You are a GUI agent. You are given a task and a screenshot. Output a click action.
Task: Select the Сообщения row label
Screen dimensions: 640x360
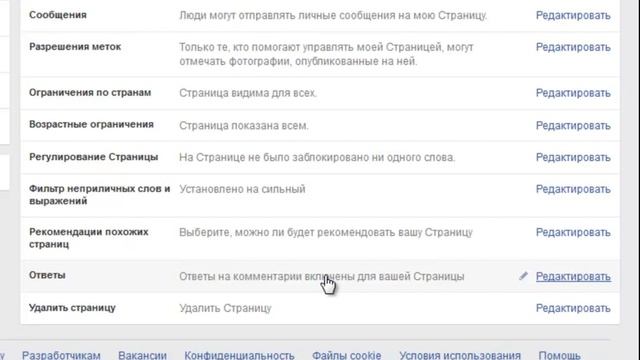point(58,15)
